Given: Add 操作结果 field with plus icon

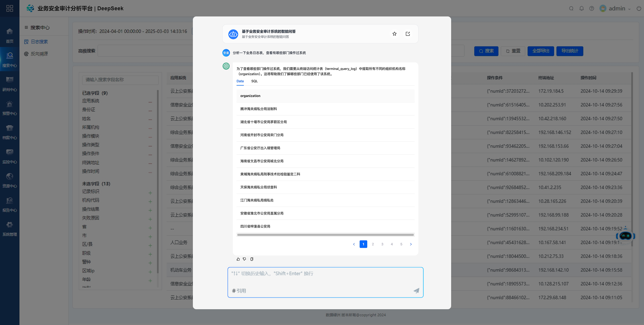Looking at the screenshot, I should click(150, 210).
